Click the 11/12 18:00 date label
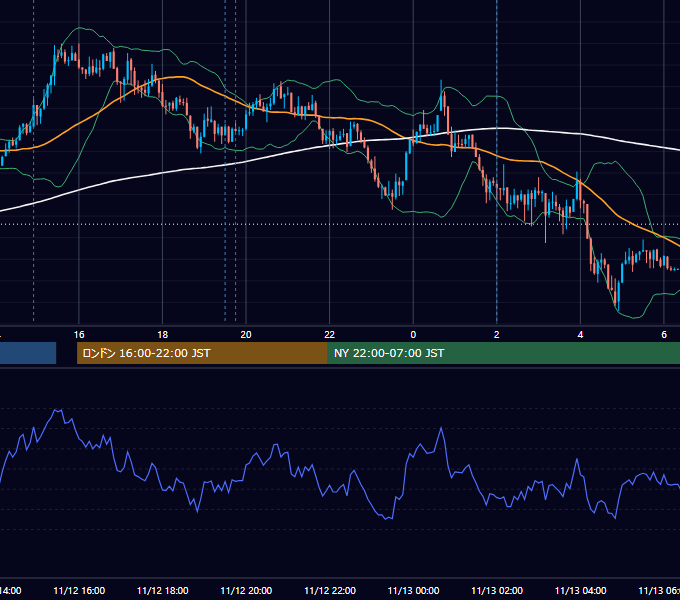 click(163, 590)
